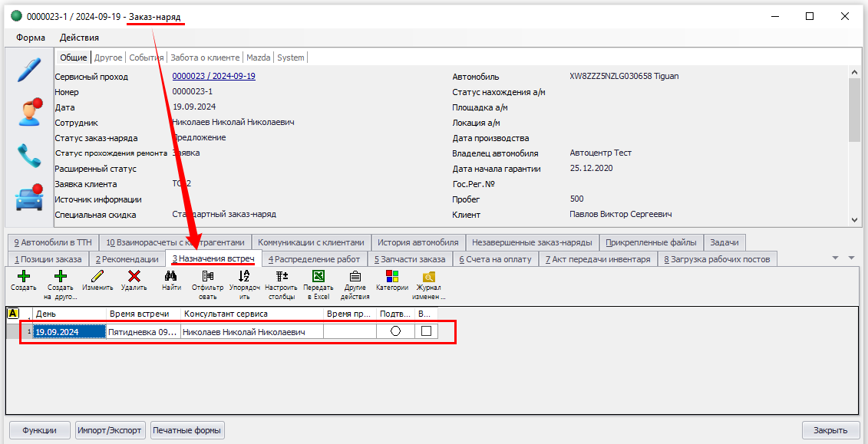Open the service pass link 0000023 / 2024-09-19
The image size is (868, 444).
(213, 77)
